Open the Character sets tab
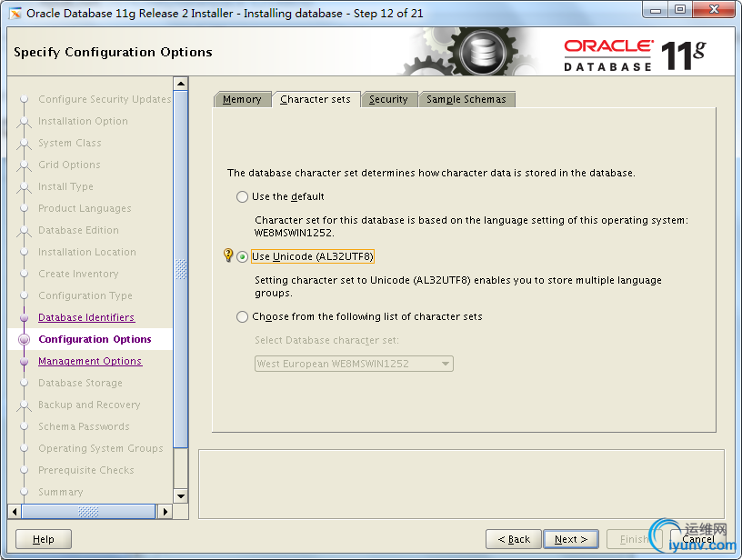The width and height of the screenshot is (742, 560). click(316, 99)
